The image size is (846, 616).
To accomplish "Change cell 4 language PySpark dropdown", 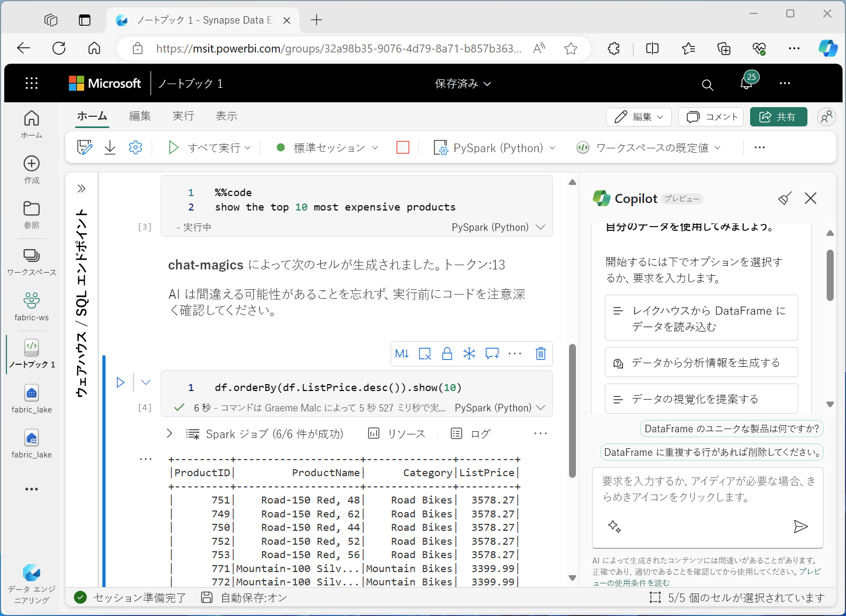I will pyautogui.click(x=500, y=408).
